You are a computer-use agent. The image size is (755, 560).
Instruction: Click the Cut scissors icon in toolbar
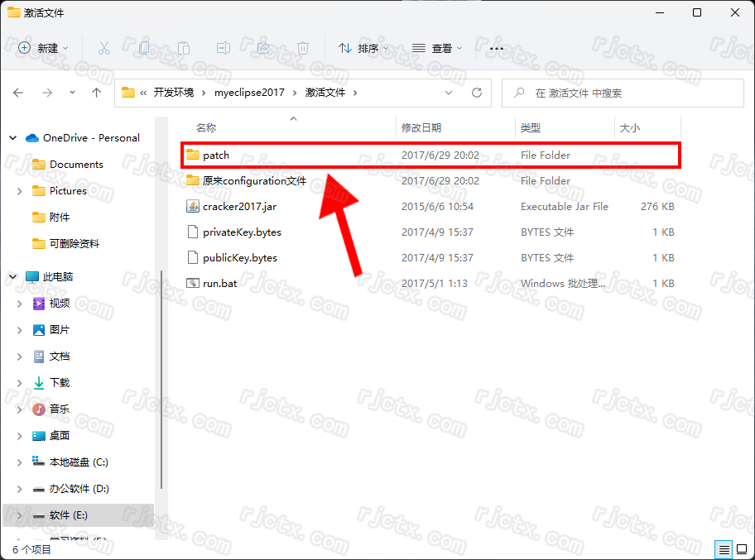pos(104,48)
